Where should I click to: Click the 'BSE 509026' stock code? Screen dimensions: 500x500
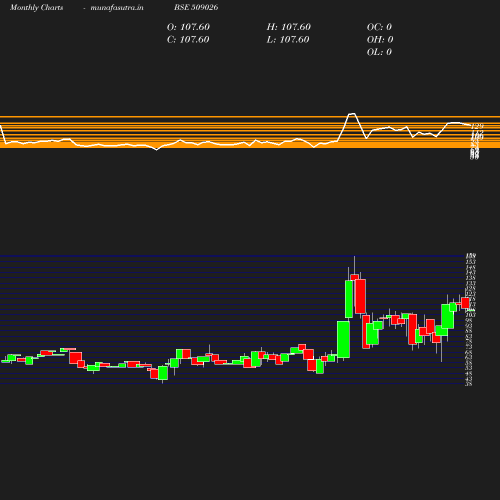coord(196,7)
